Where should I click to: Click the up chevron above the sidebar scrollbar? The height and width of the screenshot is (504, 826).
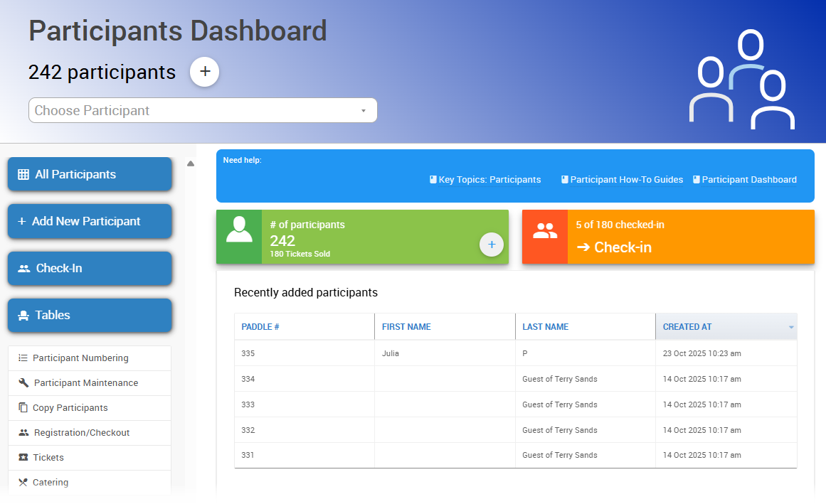[x=191, y=162]
